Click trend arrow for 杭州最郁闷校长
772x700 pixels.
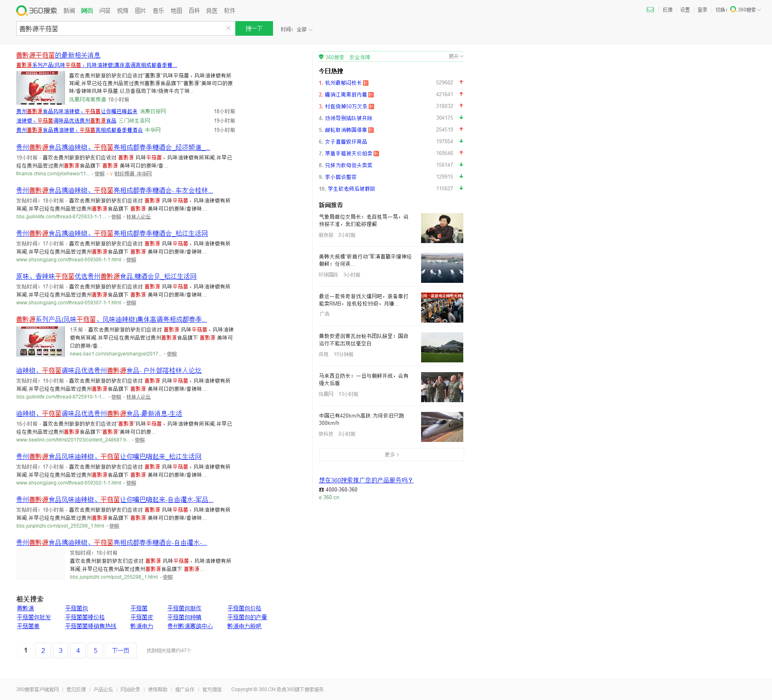(461, 82)
